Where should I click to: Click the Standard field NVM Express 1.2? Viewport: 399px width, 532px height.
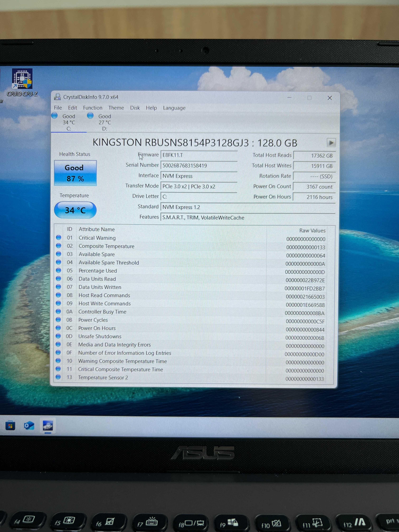[x=248, y=207]
